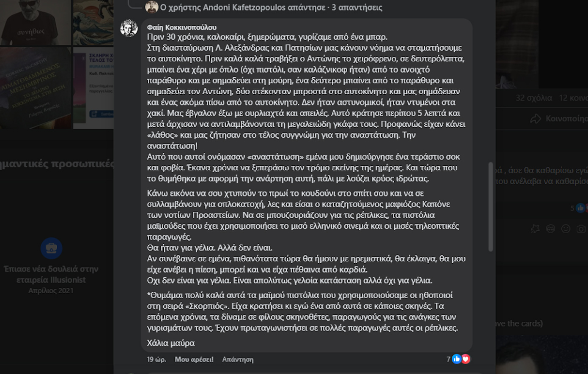Viewport: 588px width, 374px height.
Task: Click 'Απάντηση' to reply to comment
Action: point(238,359)
